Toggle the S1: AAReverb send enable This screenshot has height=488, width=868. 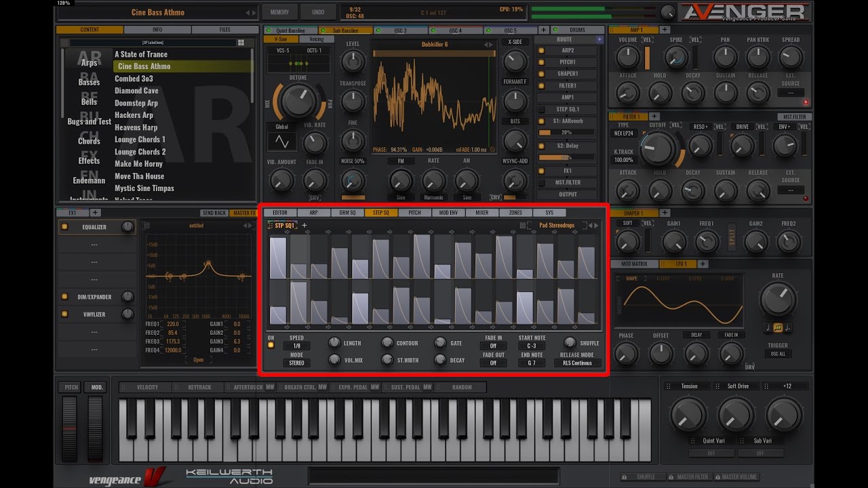541,121
